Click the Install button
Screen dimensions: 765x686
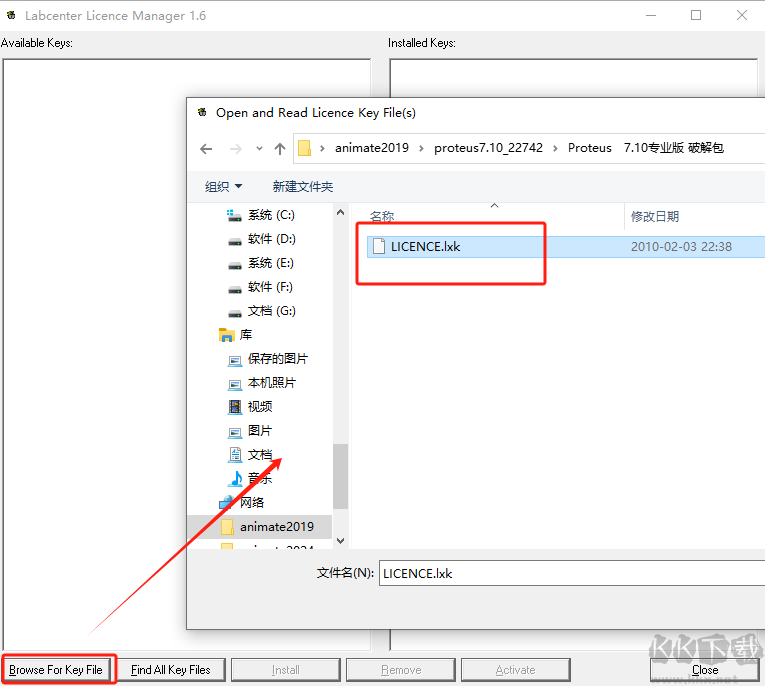pyautogui.click(x=285, y=669)
